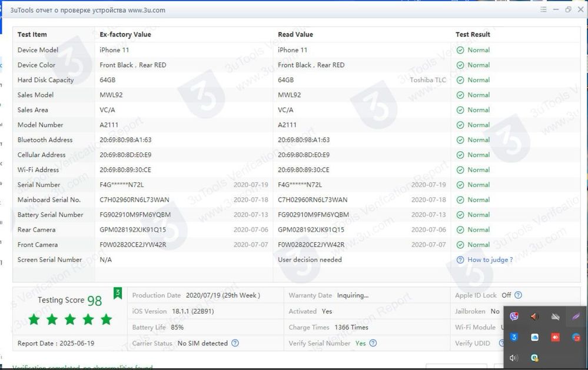Open the How to judge link

coord(490,260)
